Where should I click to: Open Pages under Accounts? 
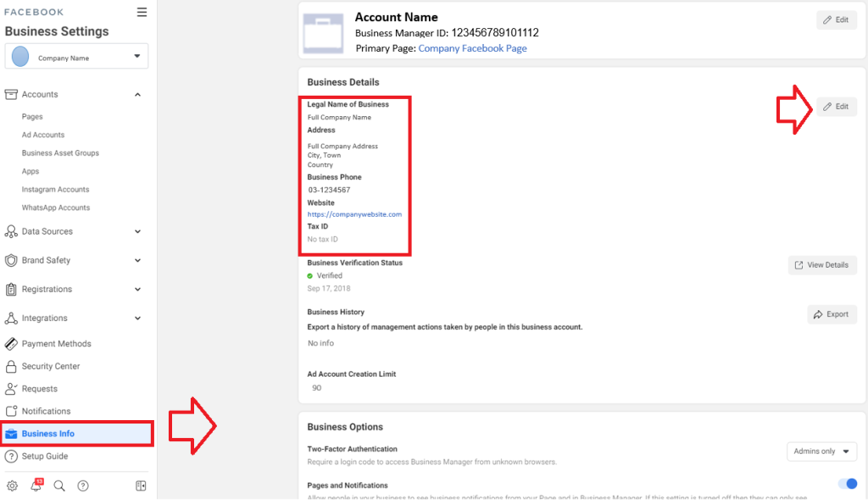point(32,117)
